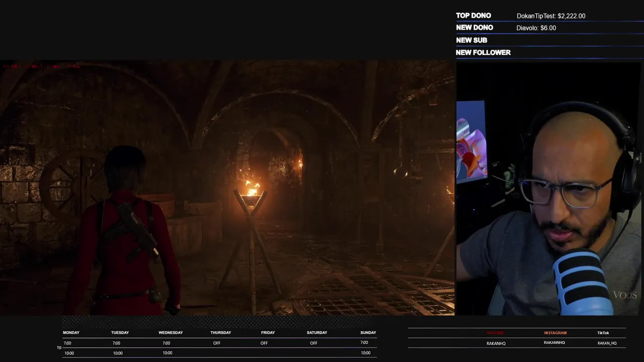
Task: Click the game footage with the torch
Action: (x=227, y=188)
